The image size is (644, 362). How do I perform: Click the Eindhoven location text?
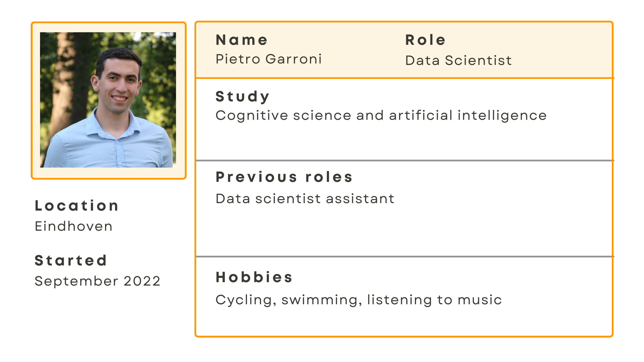click(74, 226)
